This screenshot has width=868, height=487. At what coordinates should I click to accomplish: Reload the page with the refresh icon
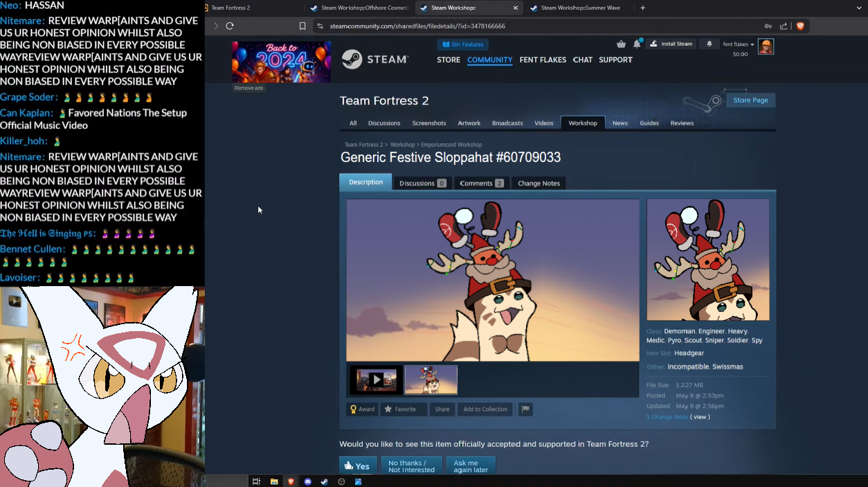(x=230, y=26)
